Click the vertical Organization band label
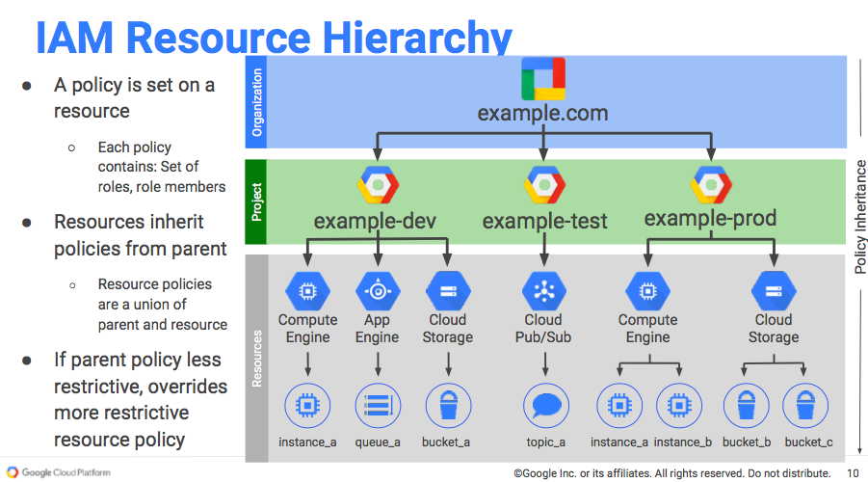 click(x=257, y=102)
